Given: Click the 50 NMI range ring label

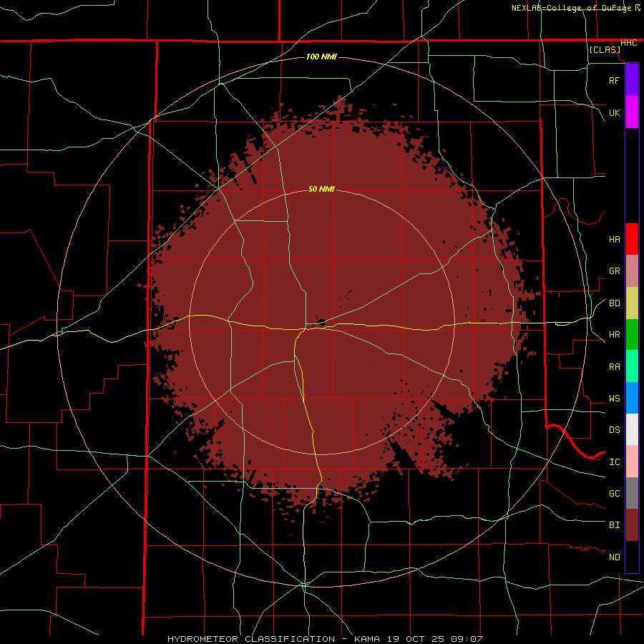Looking at the screenshot, I should pyautogui.click(x=321, y=189).
